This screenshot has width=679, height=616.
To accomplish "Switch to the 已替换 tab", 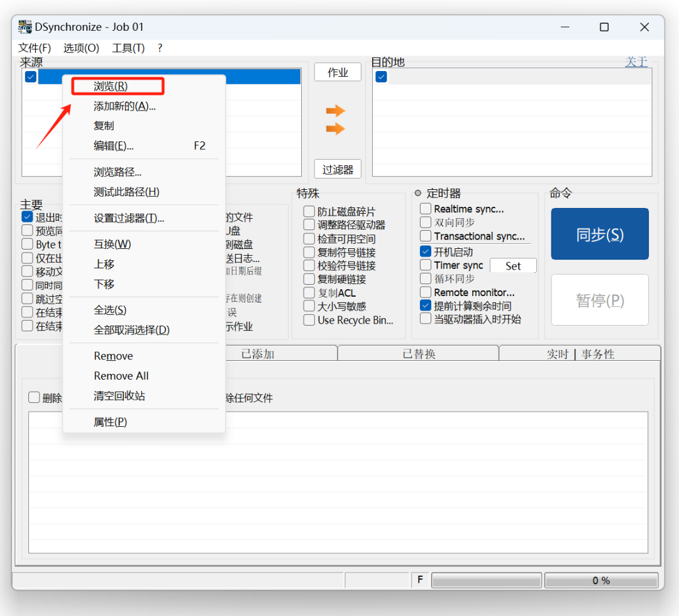I will point(418,354).
